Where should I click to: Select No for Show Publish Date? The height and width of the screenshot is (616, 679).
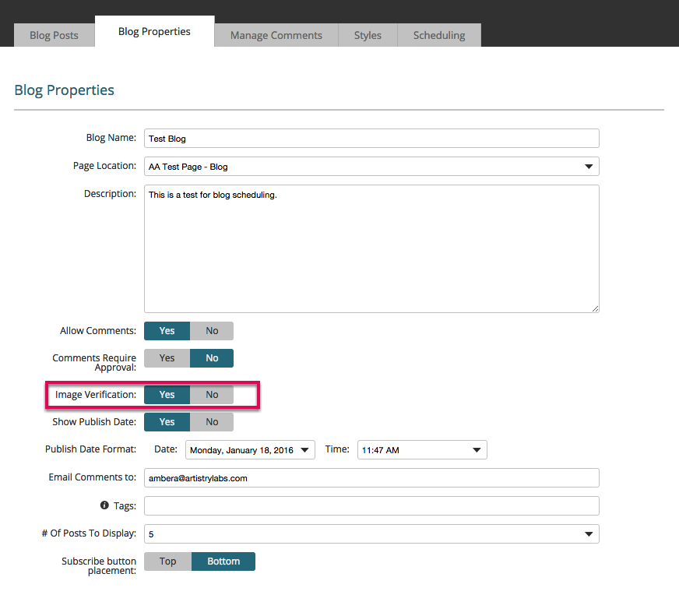tap(212, 422)
